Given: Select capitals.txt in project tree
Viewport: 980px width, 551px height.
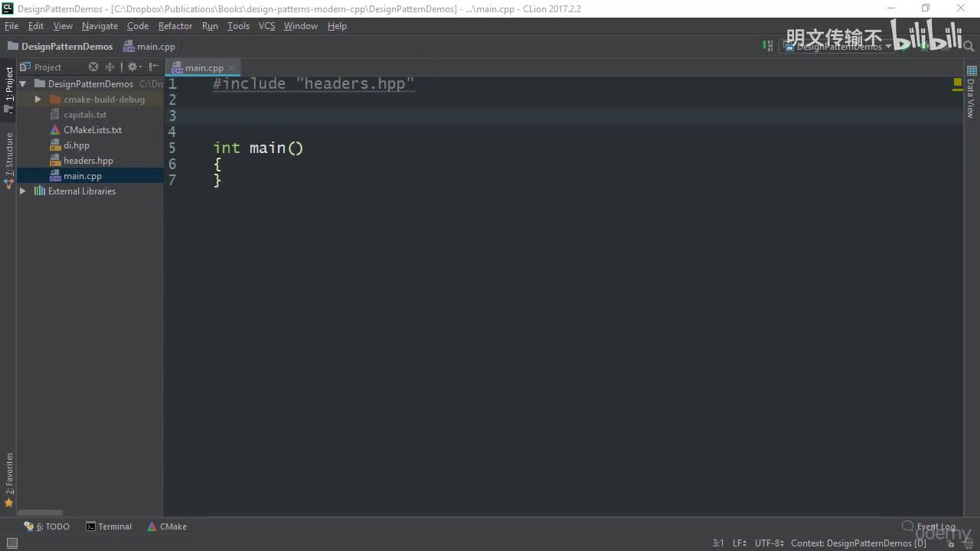Looking at the screenshot, I should click(85, 115).
